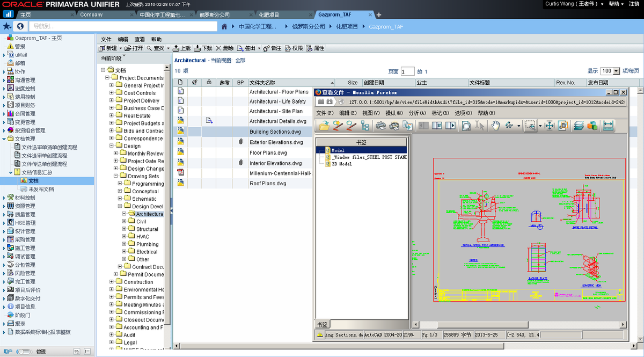Open the 分析(A) menu in viewer
Image resolution: width=644 pixels, height=357 pixels.
click(417, 113)
